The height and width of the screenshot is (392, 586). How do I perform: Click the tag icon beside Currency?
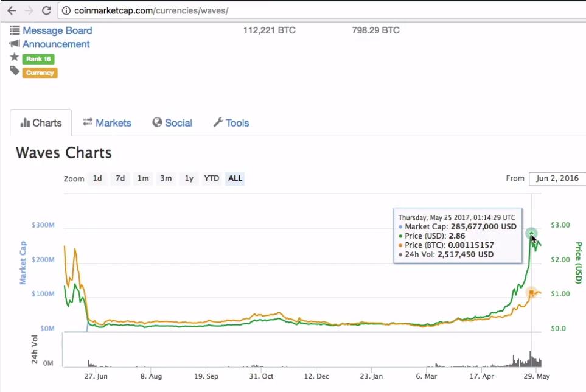coord(15,71)
